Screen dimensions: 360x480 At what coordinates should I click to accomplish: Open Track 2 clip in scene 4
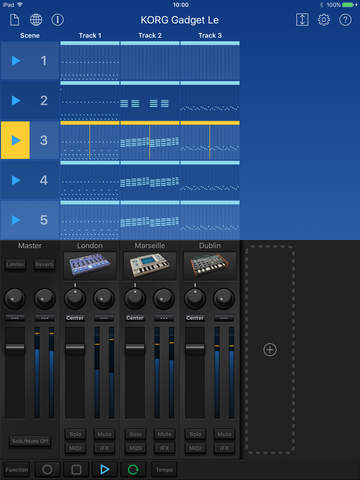pyautogui.click(x=150, y=180)
